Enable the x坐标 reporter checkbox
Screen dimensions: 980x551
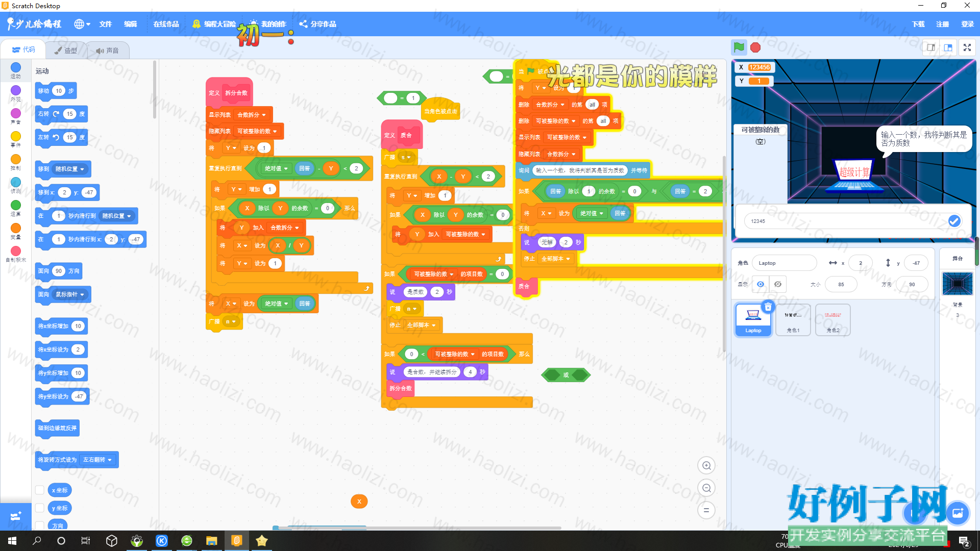pyautogui.click(x=39, y=490)
